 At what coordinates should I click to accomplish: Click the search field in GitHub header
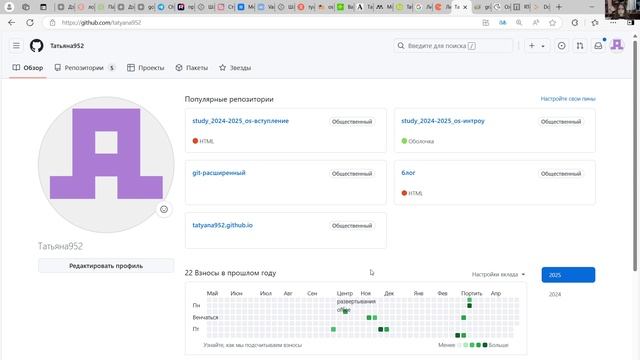tap(453, 46)
